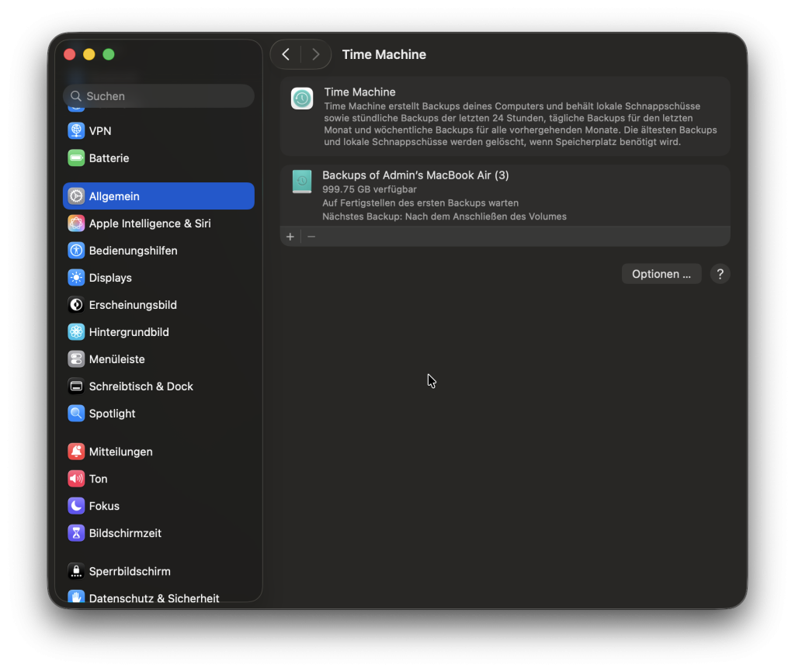The height and width of the screenshot is (672, 795).
Task: Click the Allgemein gear icon
Action: (76, 196)
